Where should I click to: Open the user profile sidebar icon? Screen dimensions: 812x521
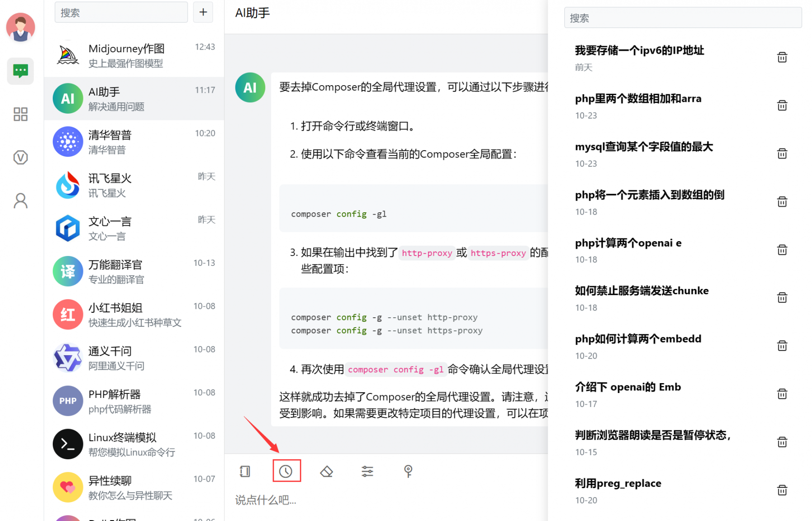tap(20, 201)
